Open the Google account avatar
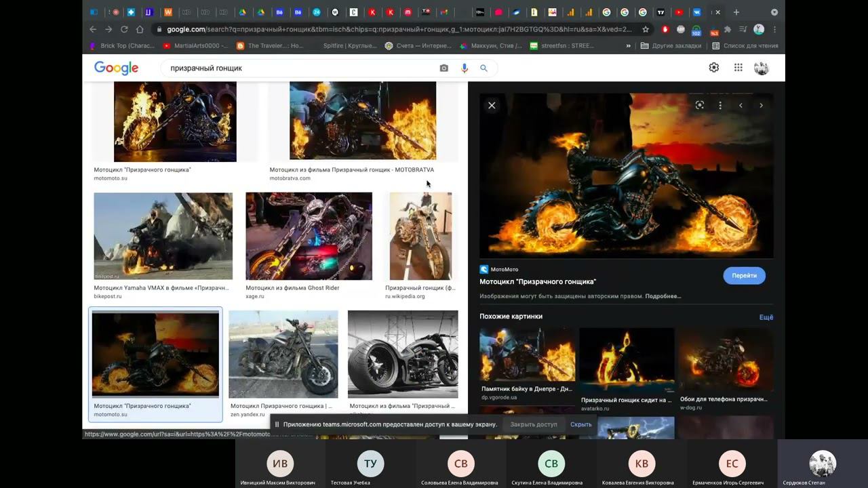Image resolution: width=868 pixels, height=488 pixels. coord(762,68)
